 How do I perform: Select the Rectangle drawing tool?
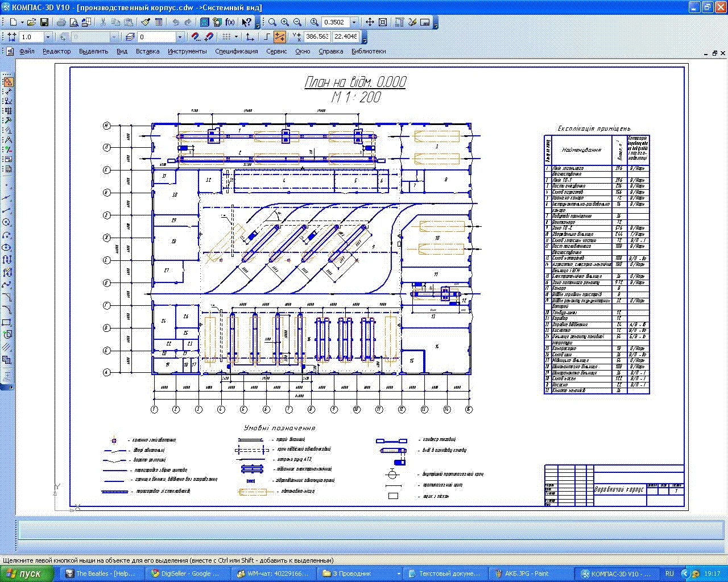click(x=7, y=322)
